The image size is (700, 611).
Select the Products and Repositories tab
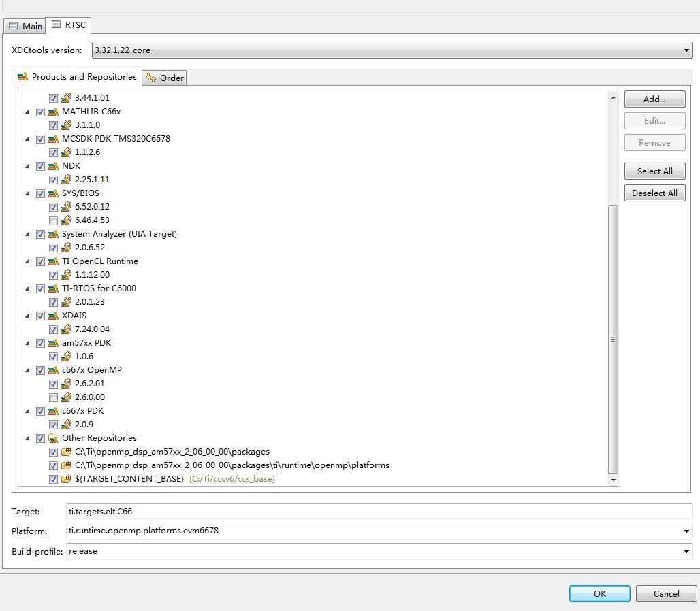point(77,77)
